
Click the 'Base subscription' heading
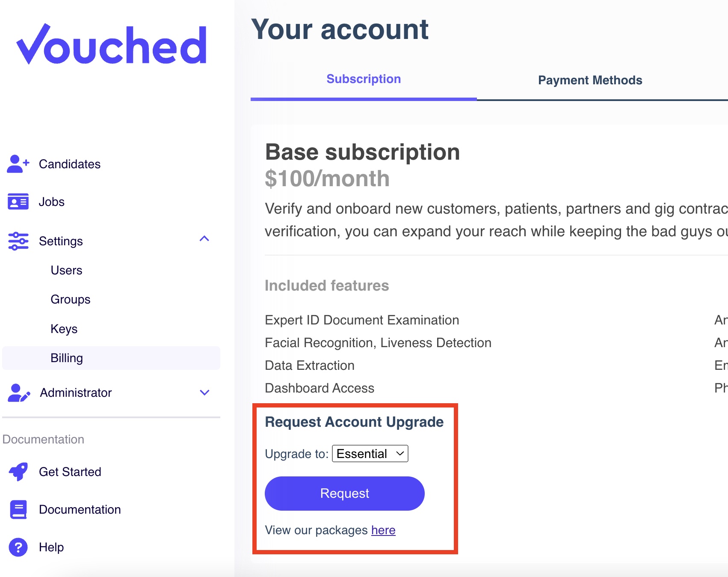(x=362, y=152)
